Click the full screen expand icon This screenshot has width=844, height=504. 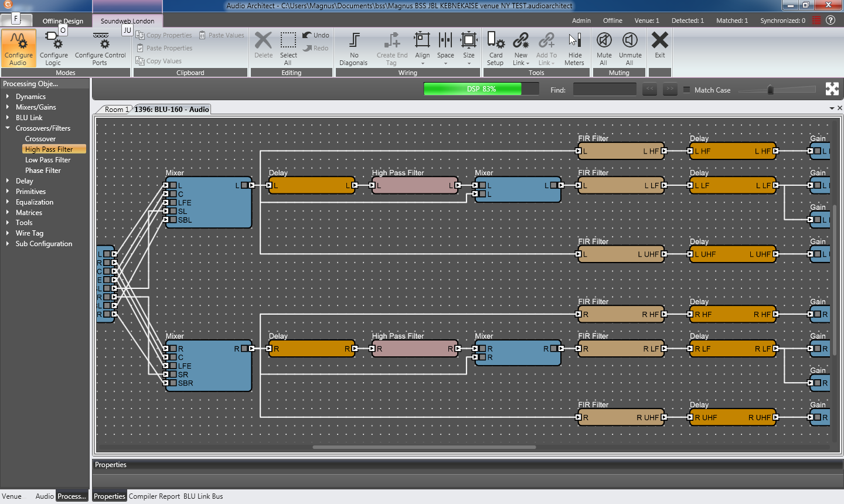[x=832, y=89]
